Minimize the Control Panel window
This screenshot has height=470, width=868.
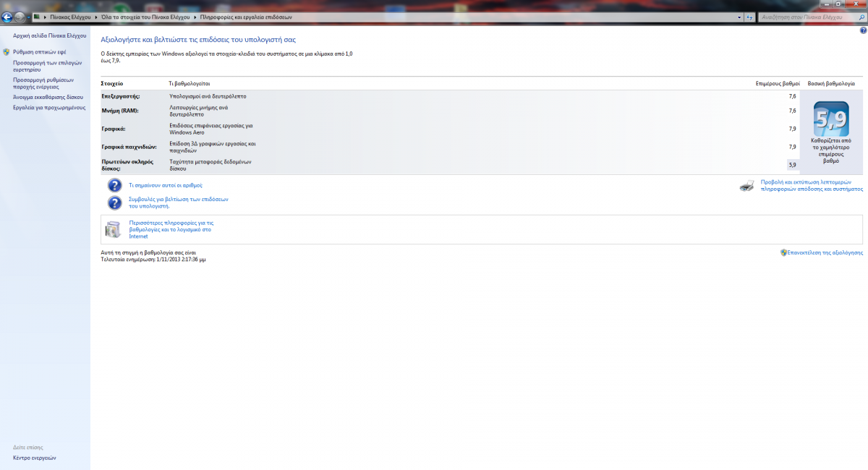(828, 4)
